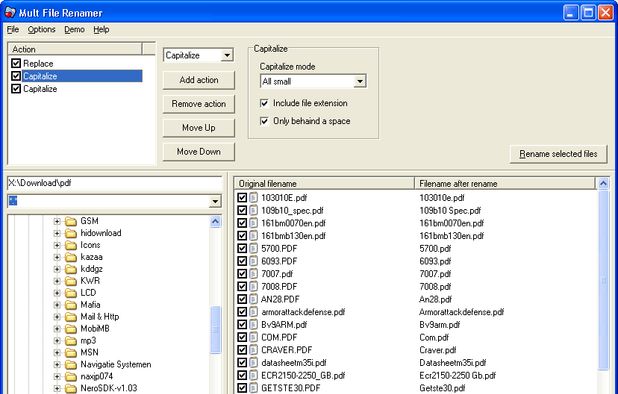Image resolution: width=618 pixels, height=394 pixels.
Task: Expand the kazaa folder node
Action: click(57, 257)
